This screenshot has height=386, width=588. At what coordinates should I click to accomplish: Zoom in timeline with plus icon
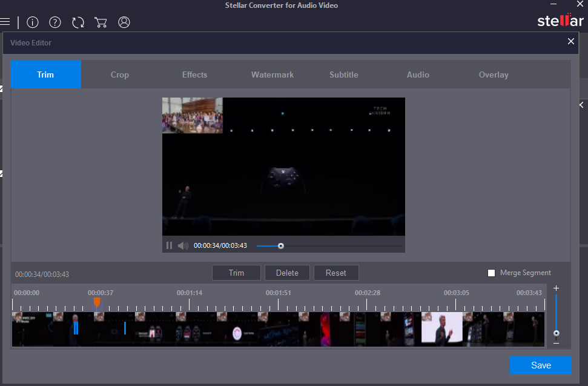pos(556,288)
